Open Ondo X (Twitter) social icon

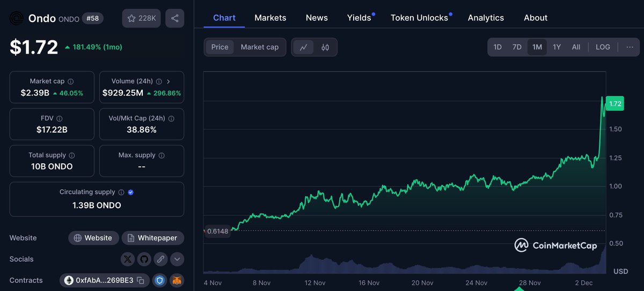pyautogui.click(x=127, y=259)
